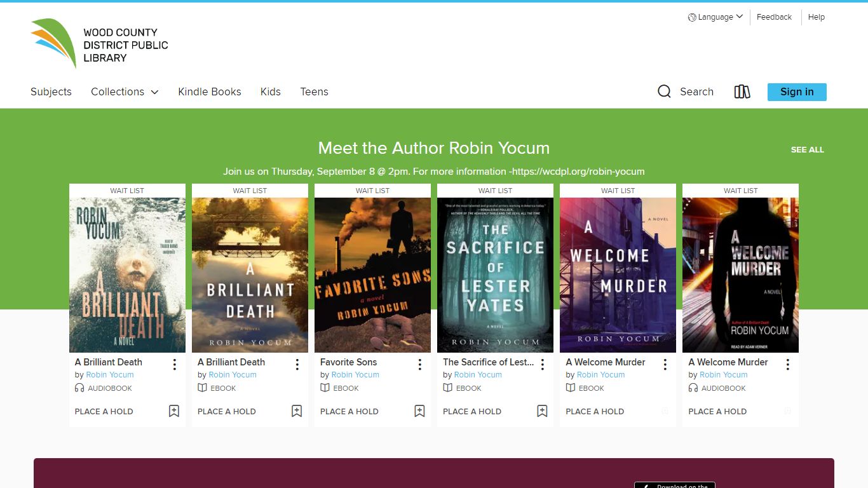
Task: Open the Favorite Sons title link
Action: point(348,362)
